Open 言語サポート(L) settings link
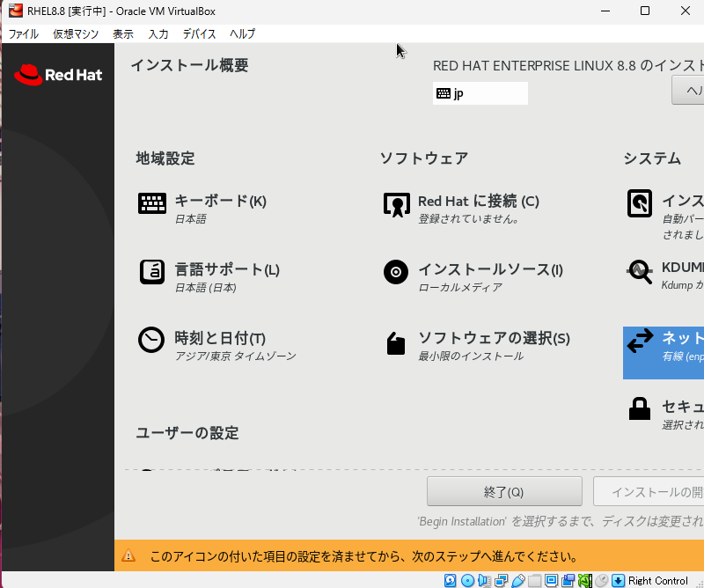Viewport: 704px width, 588px height. (x=227, y=269)
